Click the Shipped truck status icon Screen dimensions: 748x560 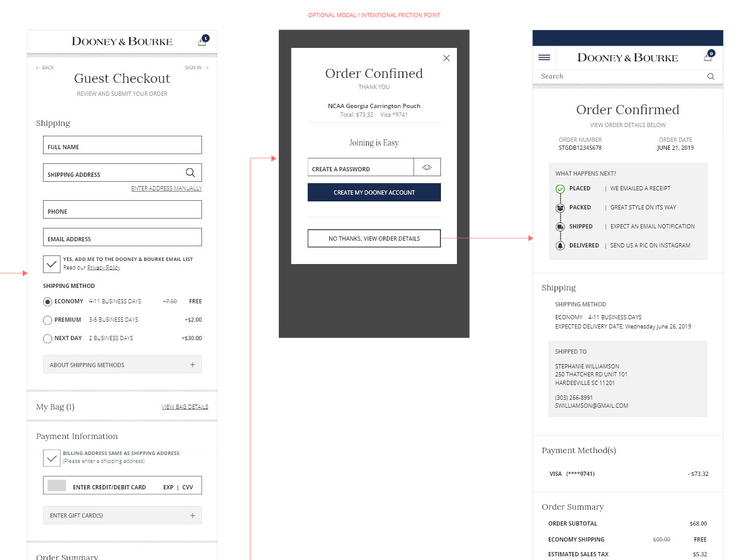(x=560, y=227)
